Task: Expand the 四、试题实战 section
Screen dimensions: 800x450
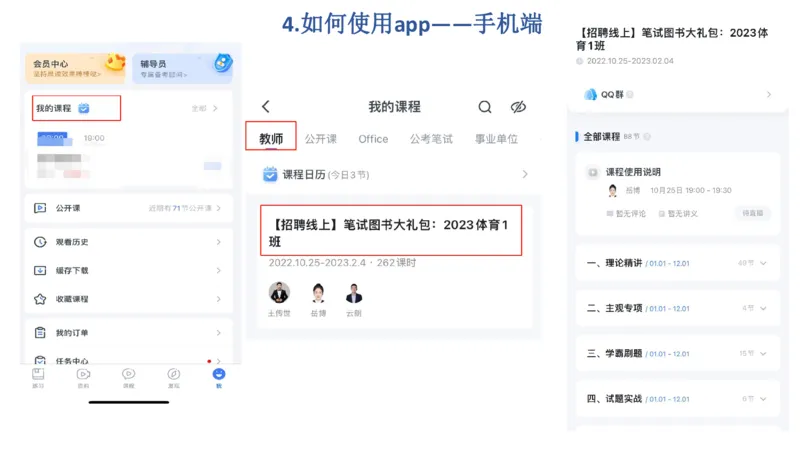Action: [x=678, y=398]
